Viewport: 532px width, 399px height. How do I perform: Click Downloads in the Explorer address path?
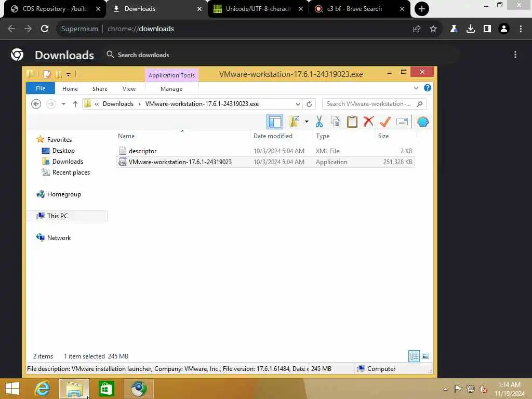(118, 104)
